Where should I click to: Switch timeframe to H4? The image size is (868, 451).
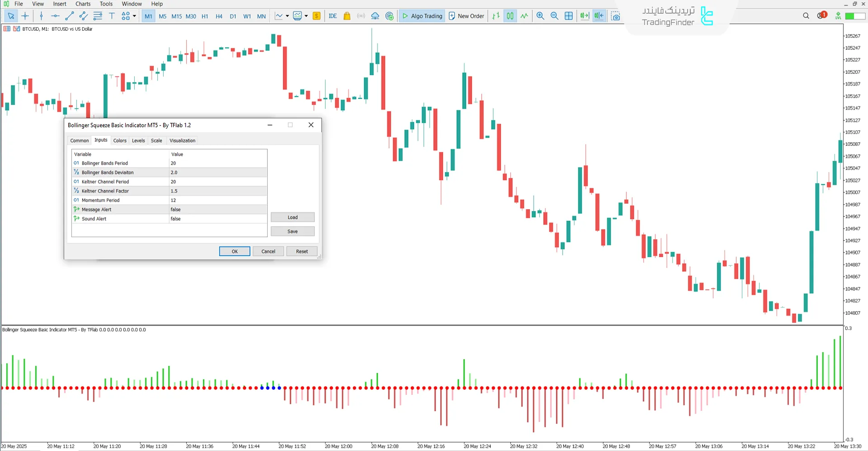(x=219, y=16)
